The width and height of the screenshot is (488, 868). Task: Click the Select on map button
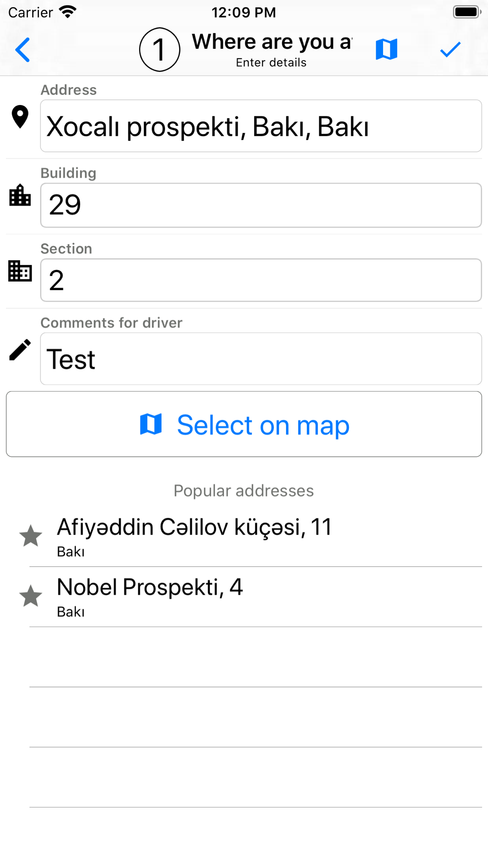[244, 424]
